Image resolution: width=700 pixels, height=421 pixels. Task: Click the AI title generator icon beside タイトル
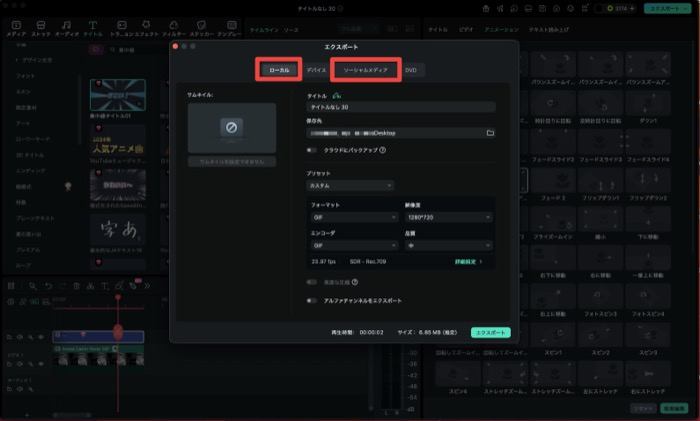[x=337, y=96]
